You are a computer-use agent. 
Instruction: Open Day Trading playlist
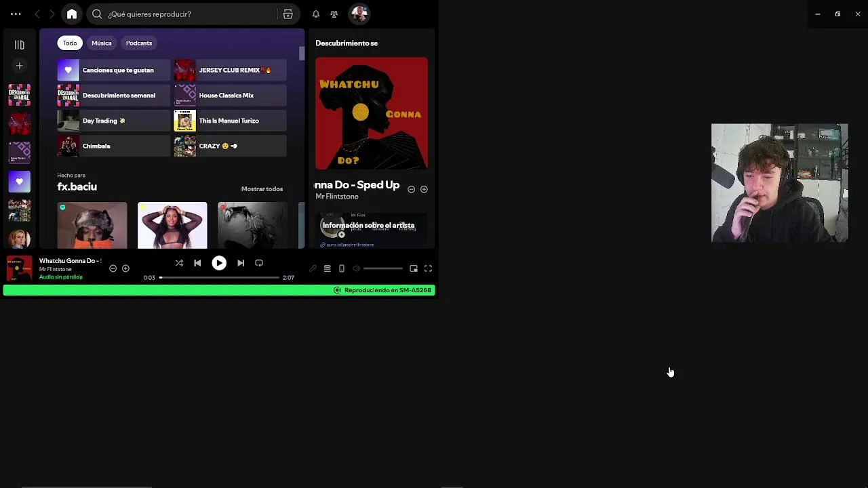(x=113, y=121)
